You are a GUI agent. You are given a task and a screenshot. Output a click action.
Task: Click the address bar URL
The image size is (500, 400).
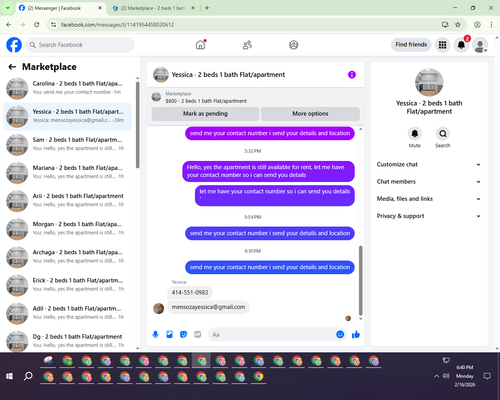click(117, 25)
